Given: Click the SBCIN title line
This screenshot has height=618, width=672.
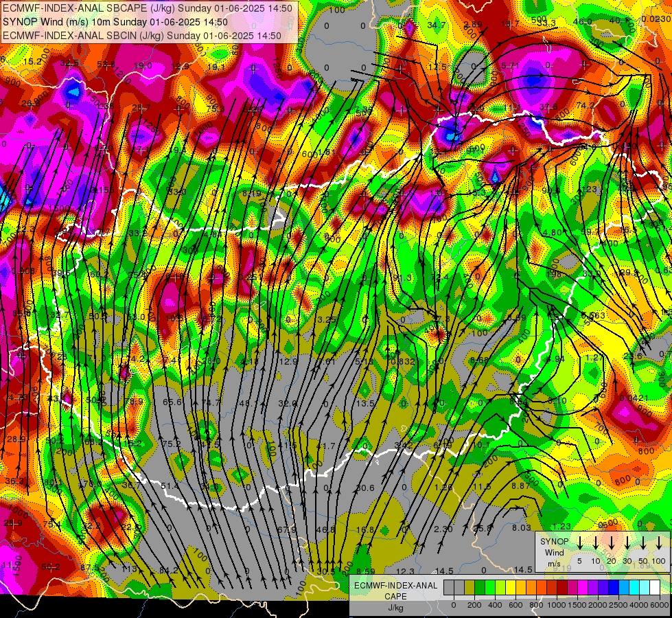Looking at the screenshot, I should pos(142,36).
